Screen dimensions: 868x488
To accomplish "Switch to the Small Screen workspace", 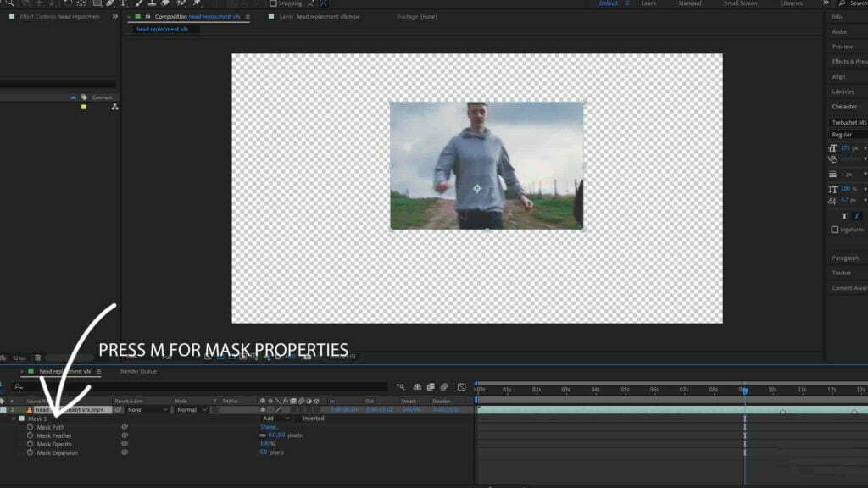I will click(x=741, y=3).
